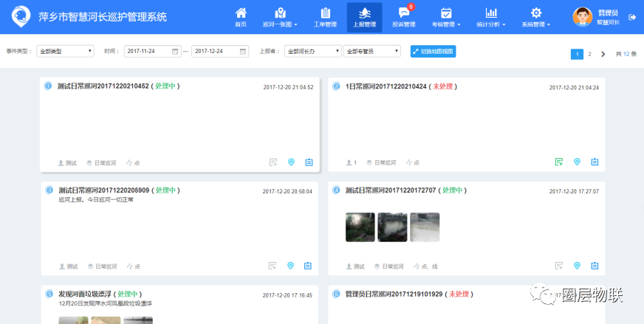Go to 工单管理
This screenshot has height=324, width=644.
(325, 17)
